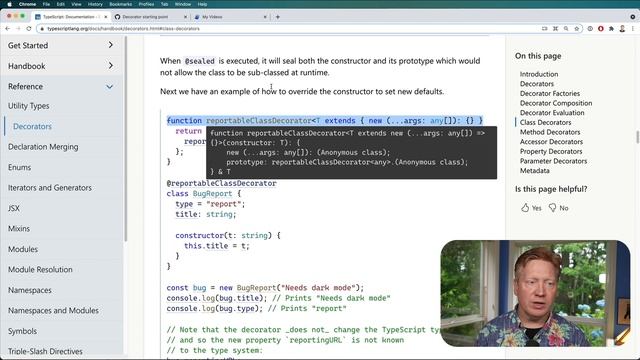The width and height of the screenshot is (640, 360).
Task: Open Enums in the sidebar
Action: pos(19,167)
